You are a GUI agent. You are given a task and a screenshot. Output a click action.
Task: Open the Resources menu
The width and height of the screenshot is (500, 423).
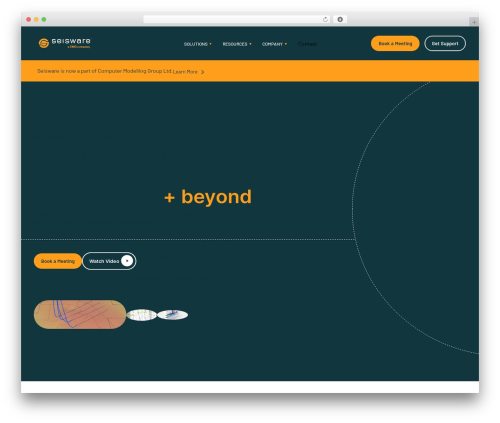point(237,44)
